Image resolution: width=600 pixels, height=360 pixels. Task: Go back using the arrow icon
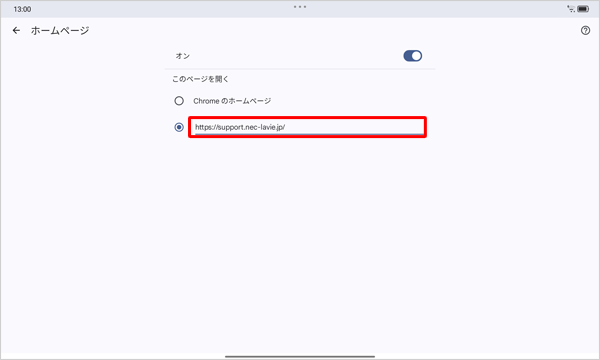click(x=16, y=30)
